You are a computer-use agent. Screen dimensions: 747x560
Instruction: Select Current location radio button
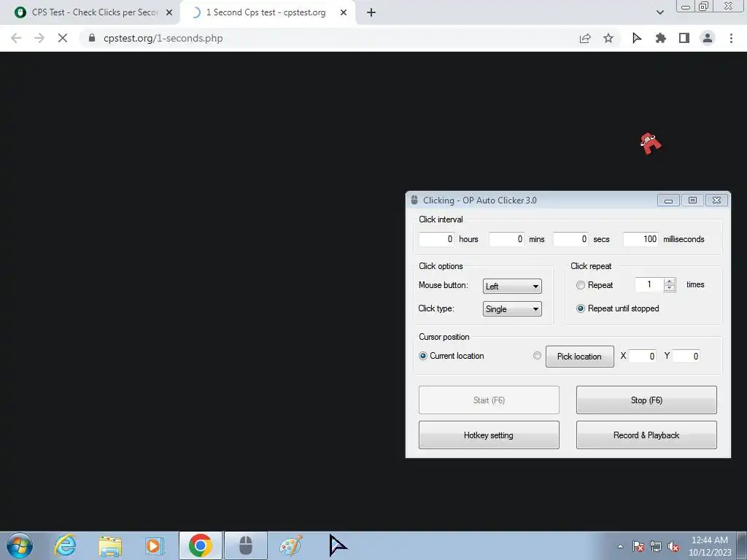point(422,356)
